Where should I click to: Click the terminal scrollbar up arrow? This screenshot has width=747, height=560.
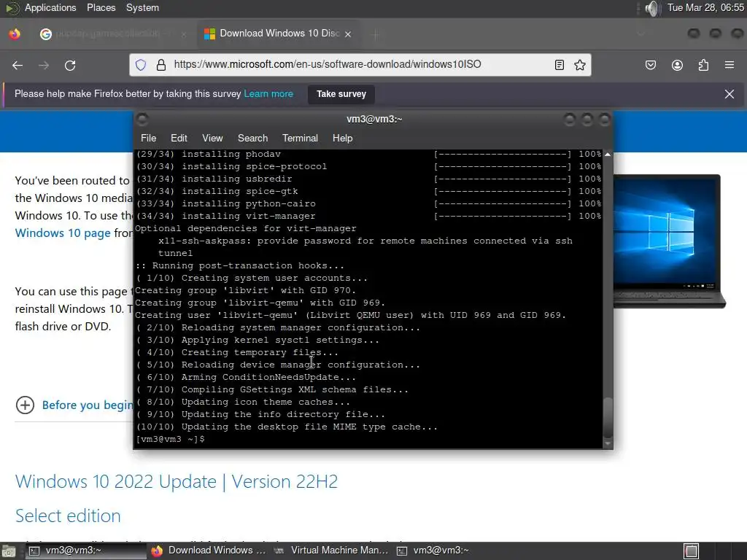point(608,155)
